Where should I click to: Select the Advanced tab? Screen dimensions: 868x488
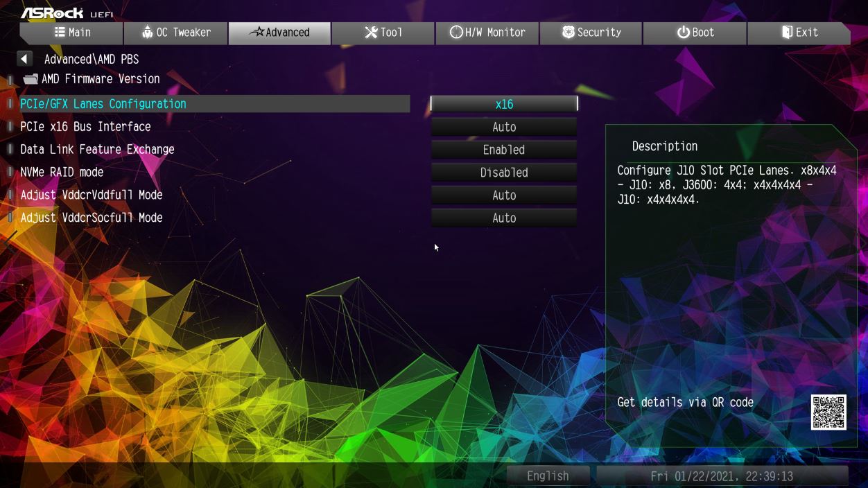[279, 33]
